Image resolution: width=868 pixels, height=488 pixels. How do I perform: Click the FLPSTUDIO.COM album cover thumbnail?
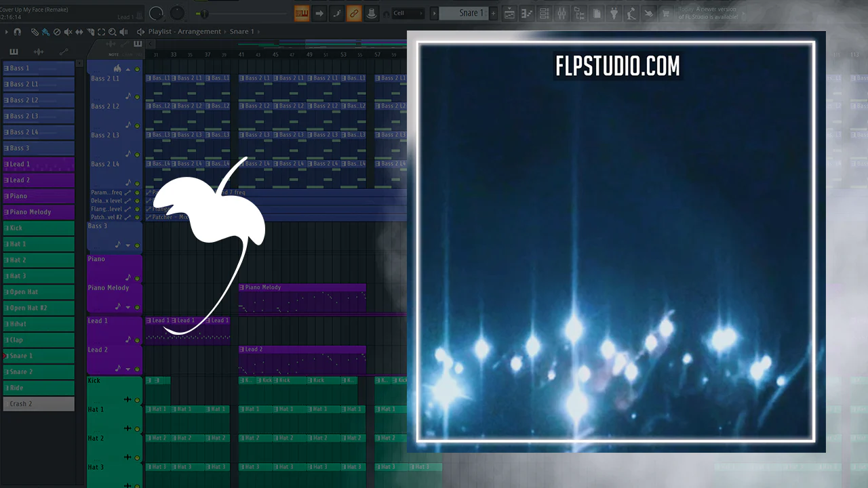[x=616, y=242]
